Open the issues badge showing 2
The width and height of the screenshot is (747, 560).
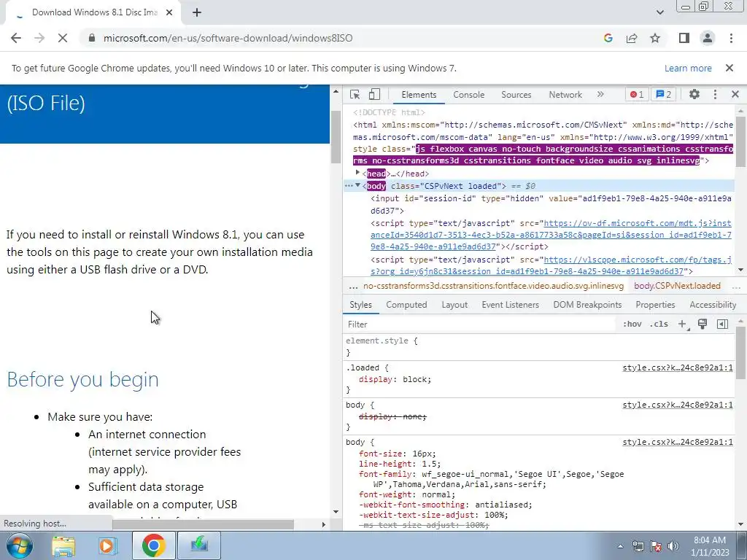664,94
